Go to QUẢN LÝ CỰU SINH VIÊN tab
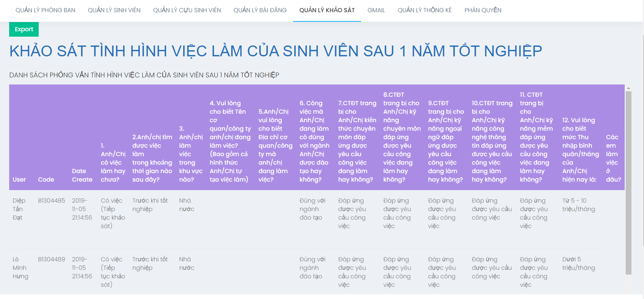This screenshot has height=299, width=644. (187, 10)
